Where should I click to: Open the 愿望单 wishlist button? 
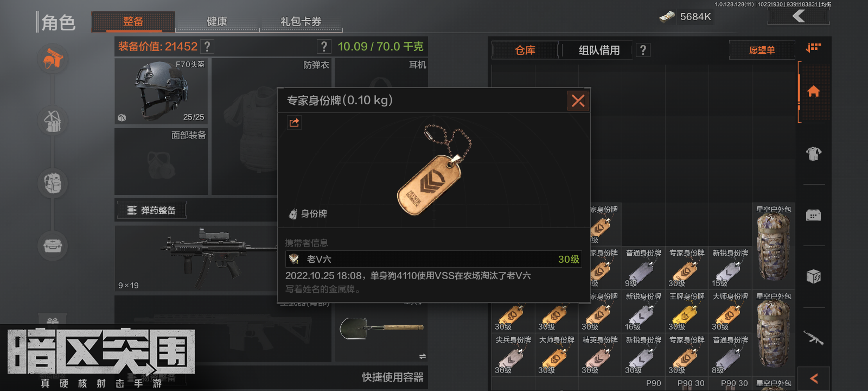[762, 50]
